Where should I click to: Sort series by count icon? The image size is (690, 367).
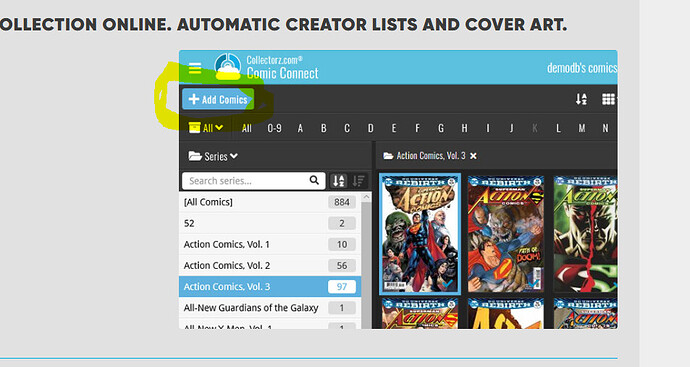tap(359, 180)
